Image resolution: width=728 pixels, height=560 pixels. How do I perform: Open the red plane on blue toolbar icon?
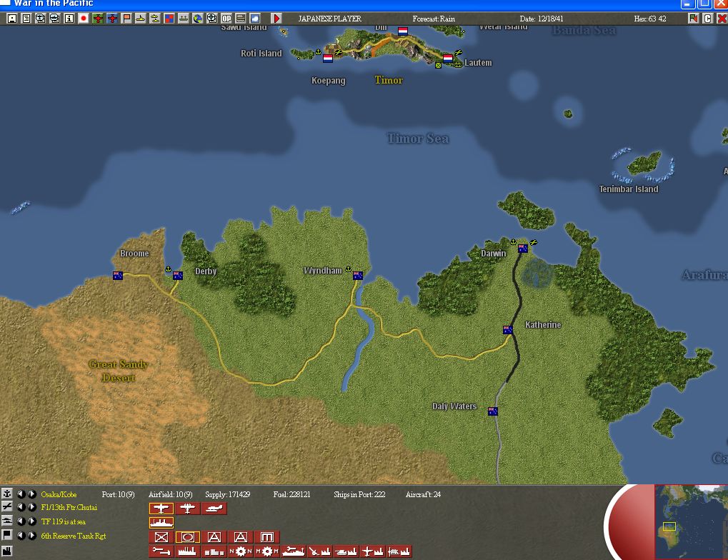pyautogui.click(x=112, y=19)
